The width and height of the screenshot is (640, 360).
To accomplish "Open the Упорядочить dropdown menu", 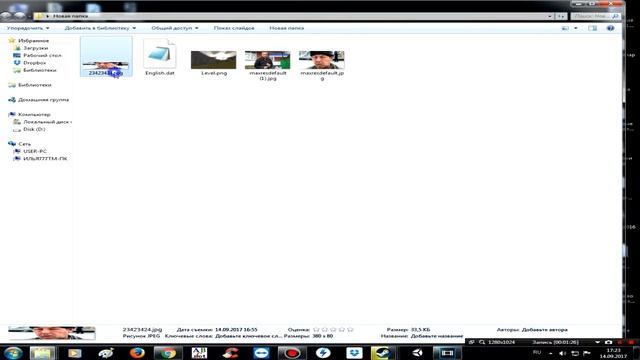I will pyautogui.click(x=28, y=28).
